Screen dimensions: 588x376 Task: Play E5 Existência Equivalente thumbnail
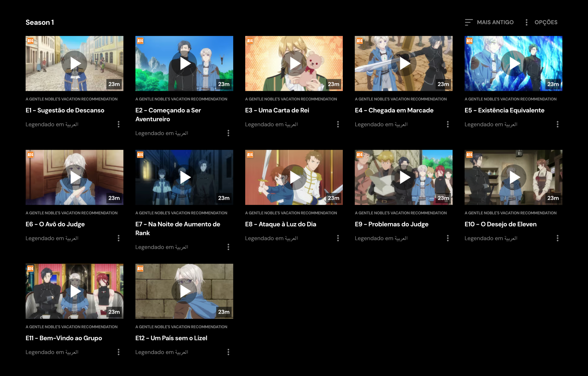514,64
